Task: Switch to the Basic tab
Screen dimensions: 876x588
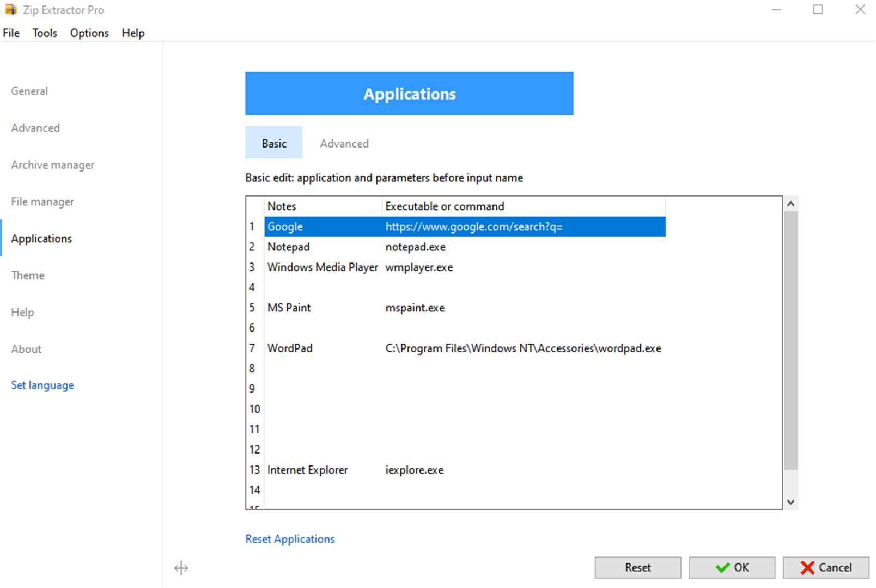Action: (x=273, y=143)
